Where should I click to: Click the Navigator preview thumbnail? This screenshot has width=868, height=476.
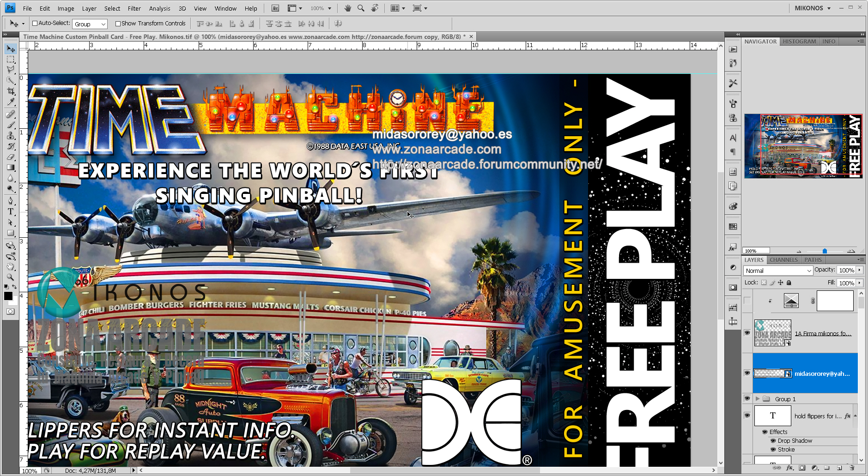pyautogui.click(x=803, y=146)
